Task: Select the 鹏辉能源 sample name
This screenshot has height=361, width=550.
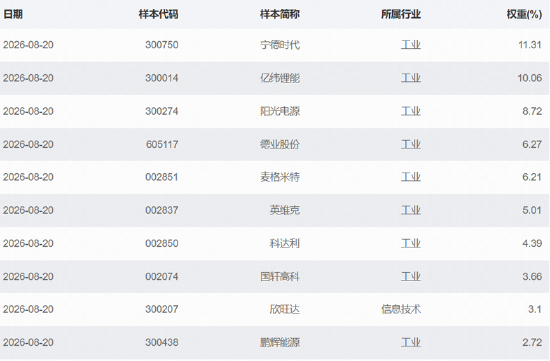Action: [x=280, y=342]
